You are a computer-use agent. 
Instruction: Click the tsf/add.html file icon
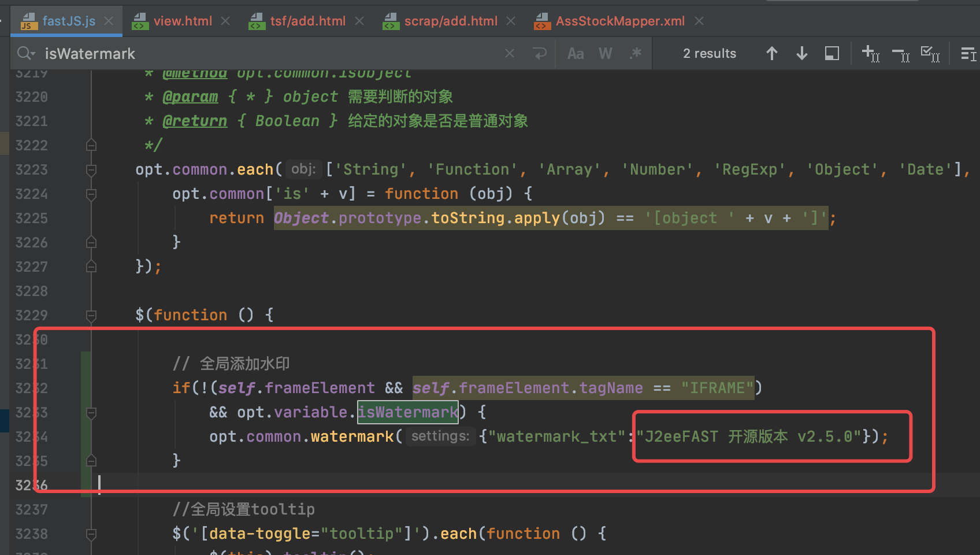click(257, 21)
